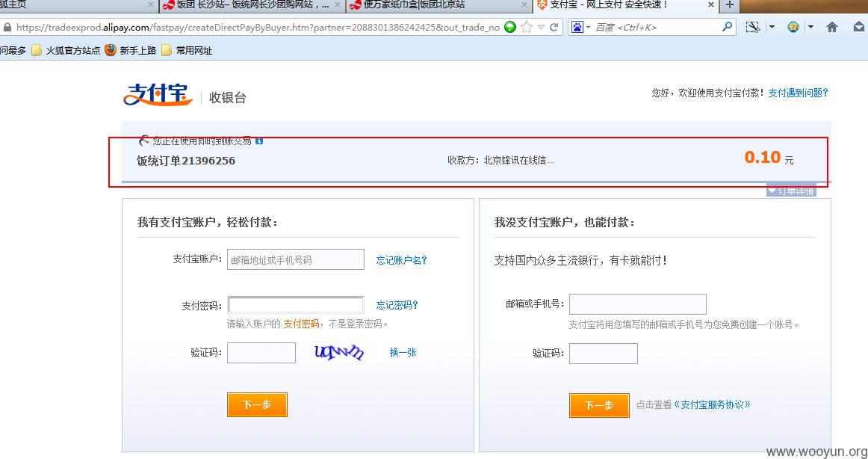Open the mail envelope toolbar icon

[x=858, y=27]
